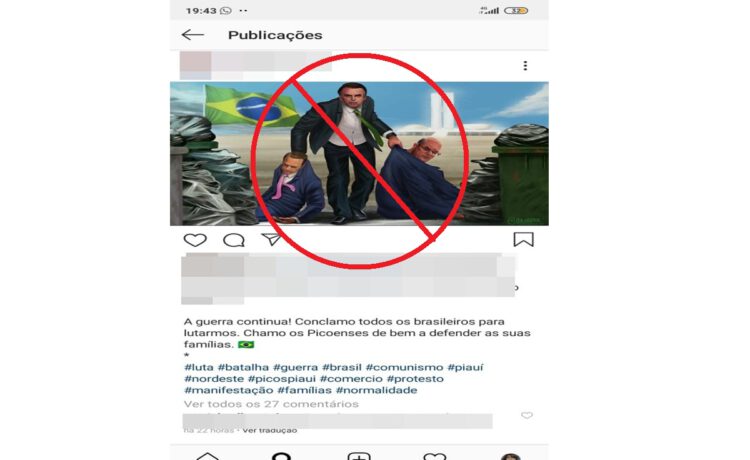Like the comment with small heart

point(527,416)
